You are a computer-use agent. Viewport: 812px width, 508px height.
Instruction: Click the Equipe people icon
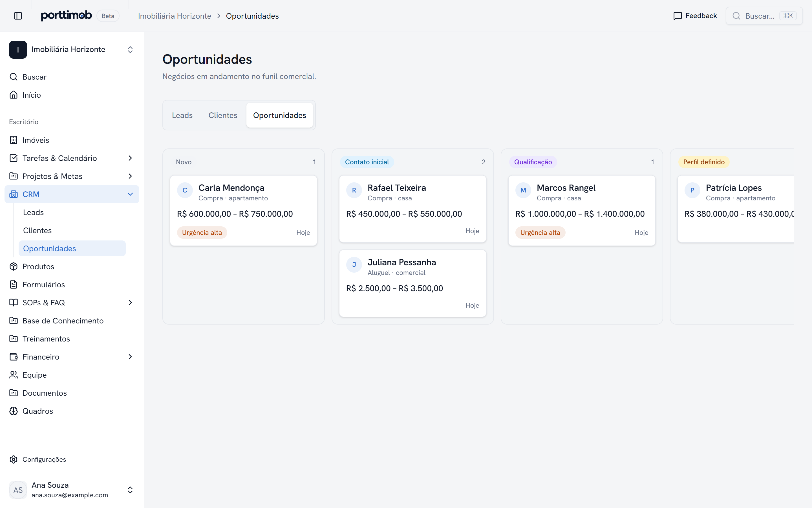click(x=14, y=375)
